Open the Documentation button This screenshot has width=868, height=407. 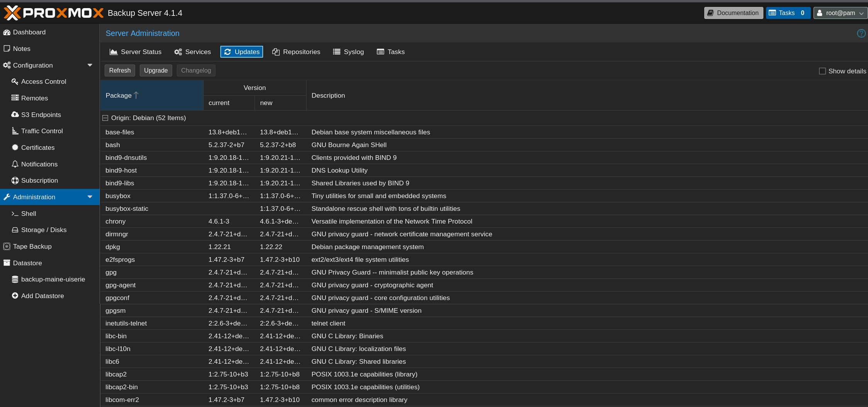tap(734, 13)
